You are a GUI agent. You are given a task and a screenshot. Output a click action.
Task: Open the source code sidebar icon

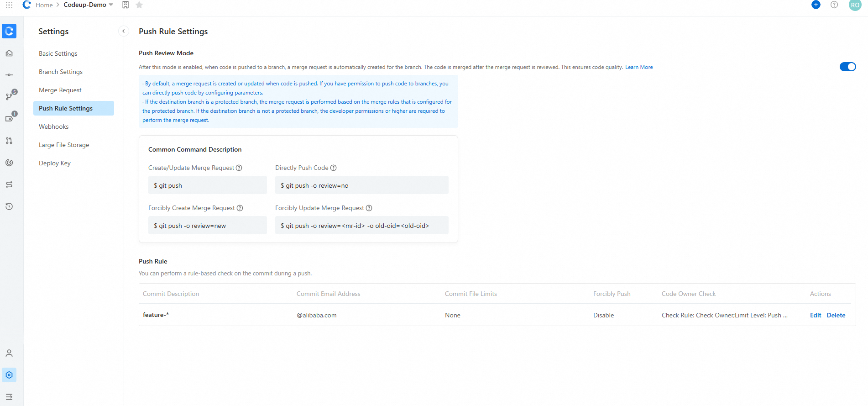[9, 53]
